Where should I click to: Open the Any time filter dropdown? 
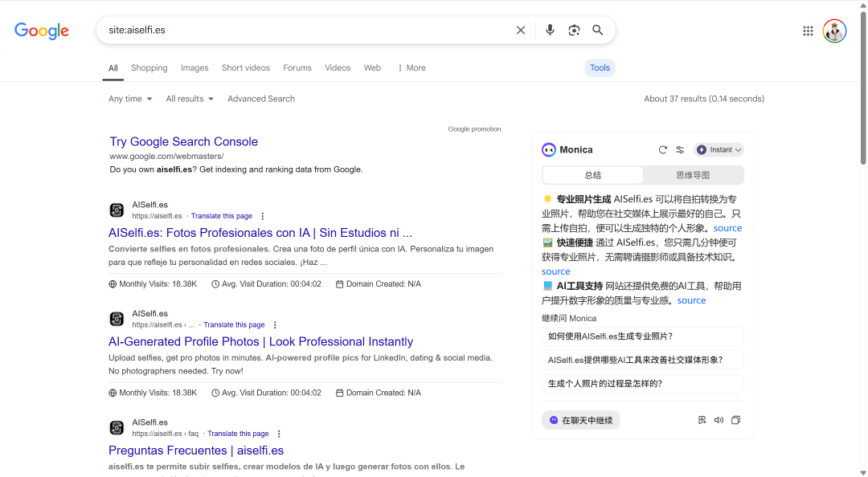(130, 99)
